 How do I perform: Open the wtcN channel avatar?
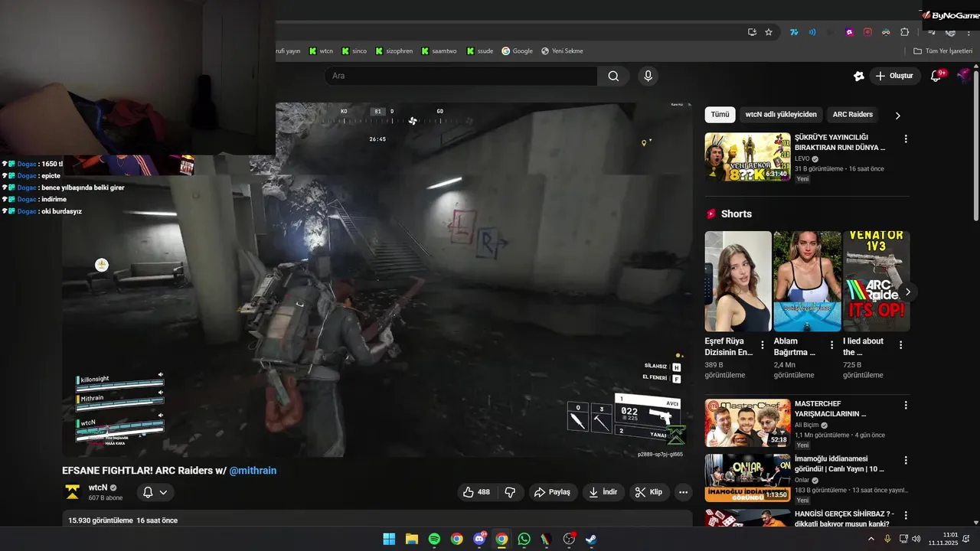pos(73,492)
